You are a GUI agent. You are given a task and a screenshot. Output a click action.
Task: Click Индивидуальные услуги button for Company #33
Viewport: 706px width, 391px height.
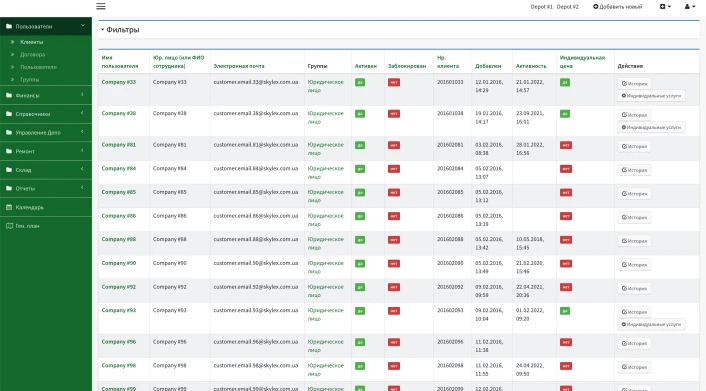point(651,96)
